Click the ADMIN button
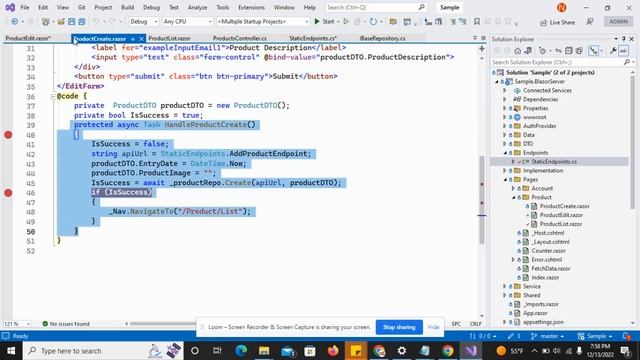Screen dimensions: 640x360 pos(618,22)
